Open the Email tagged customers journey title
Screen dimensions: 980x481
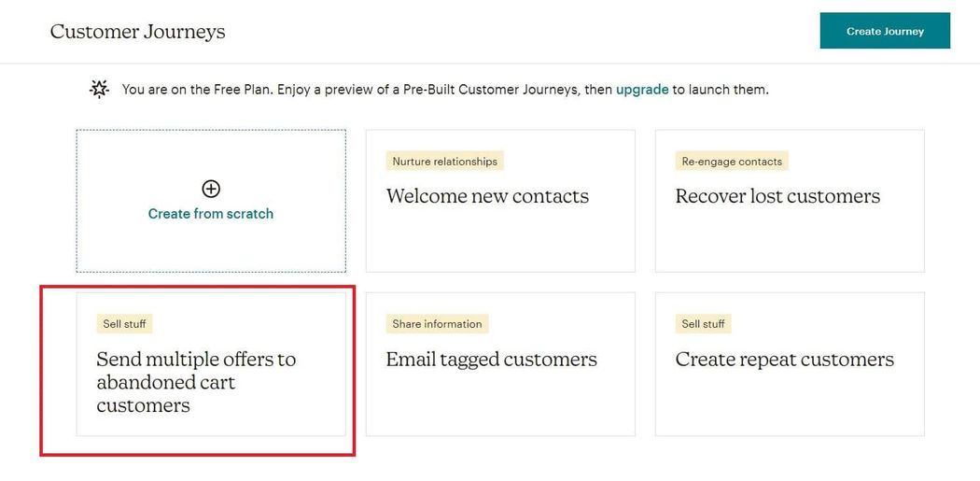[491, 360]
